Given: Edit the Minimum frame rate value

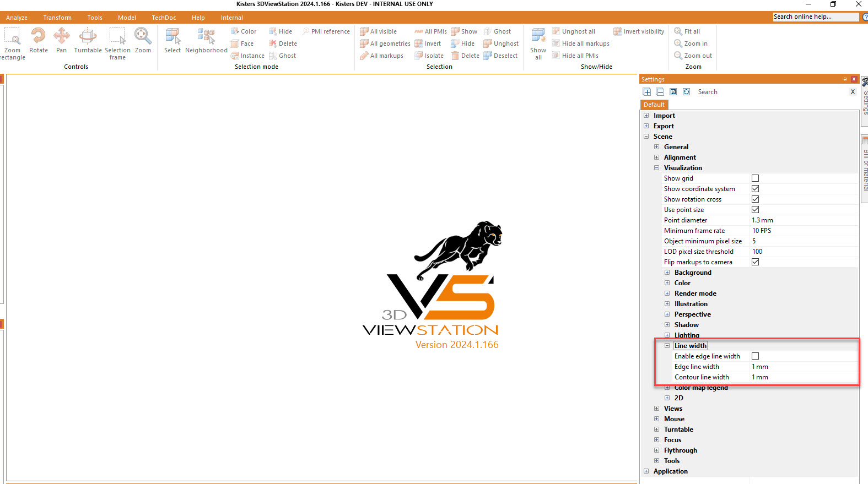Looking at the screenshot, I should tap(804, 231).
